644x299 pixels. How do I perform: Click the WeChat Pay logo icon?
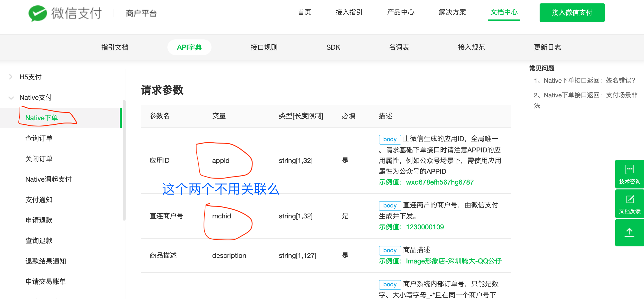click(37, 13)
